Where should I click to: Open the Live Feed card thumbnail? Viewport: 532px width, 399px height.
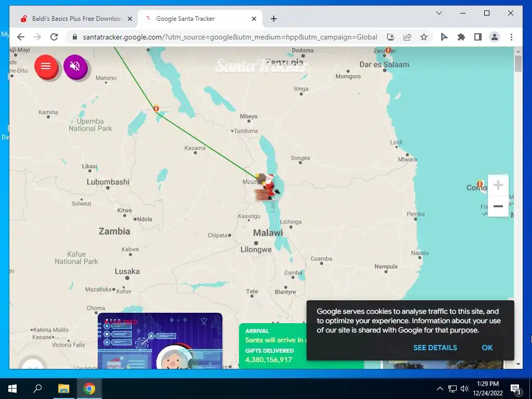[160, 341]
